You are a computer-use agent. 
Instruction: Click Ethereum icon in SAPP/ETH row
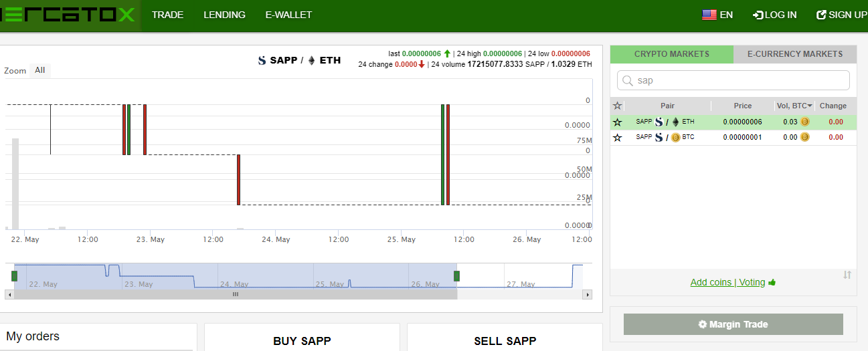point(675,122)
